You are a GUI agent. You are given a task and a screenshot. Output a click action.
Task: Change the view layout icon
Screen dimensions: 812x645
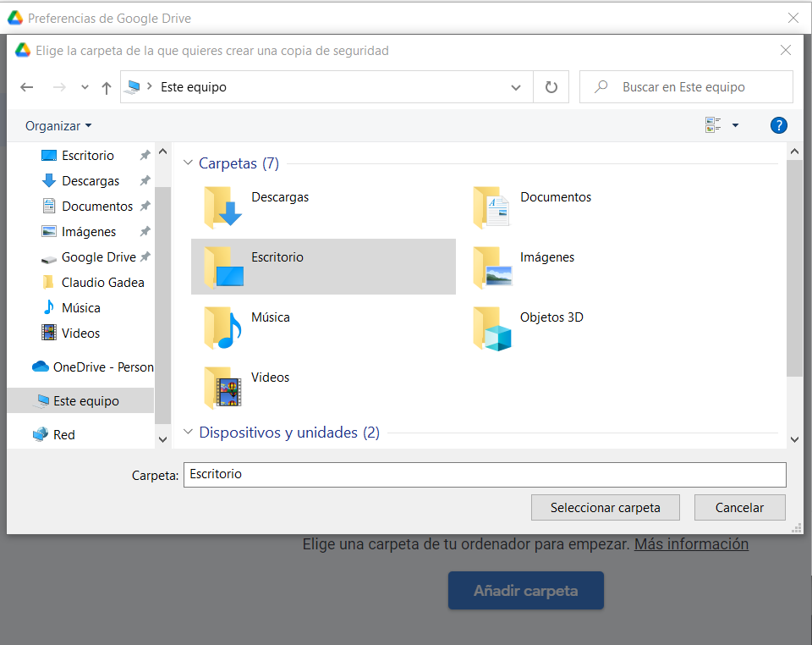click(x=713, y=125)
